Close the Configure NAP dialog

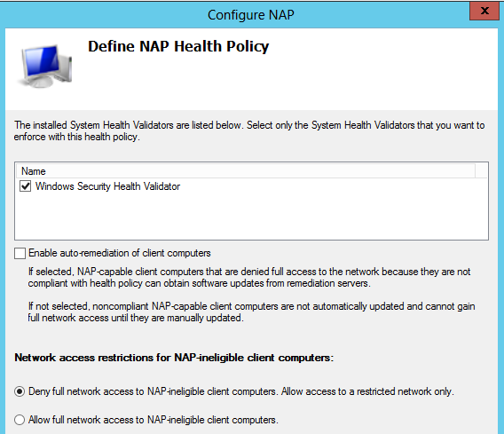484,11
